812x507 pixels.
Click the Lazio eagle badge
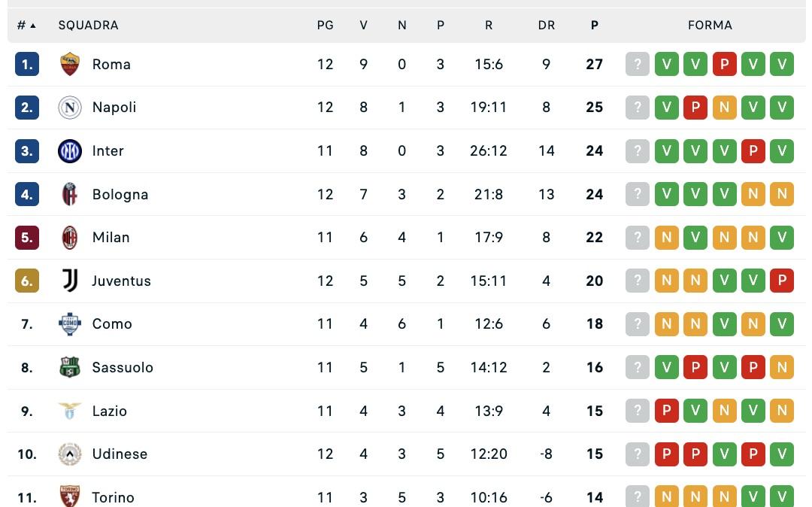(x=69, y=411)
